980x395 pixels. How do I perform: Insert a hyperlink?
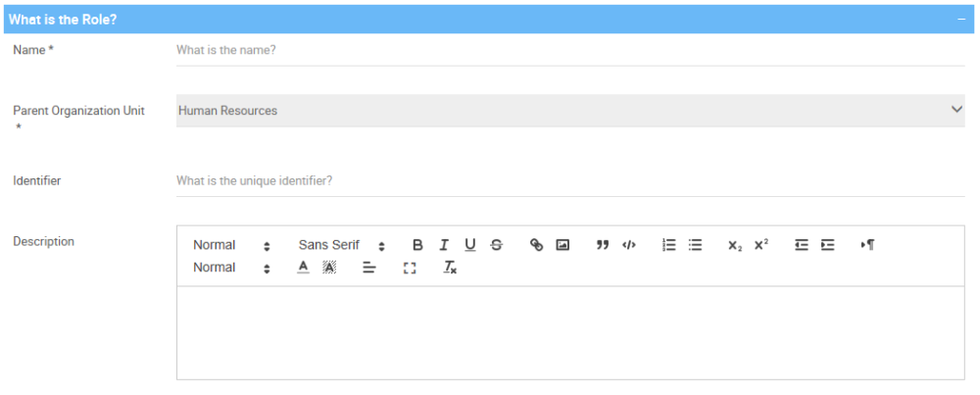pos(536,245)
